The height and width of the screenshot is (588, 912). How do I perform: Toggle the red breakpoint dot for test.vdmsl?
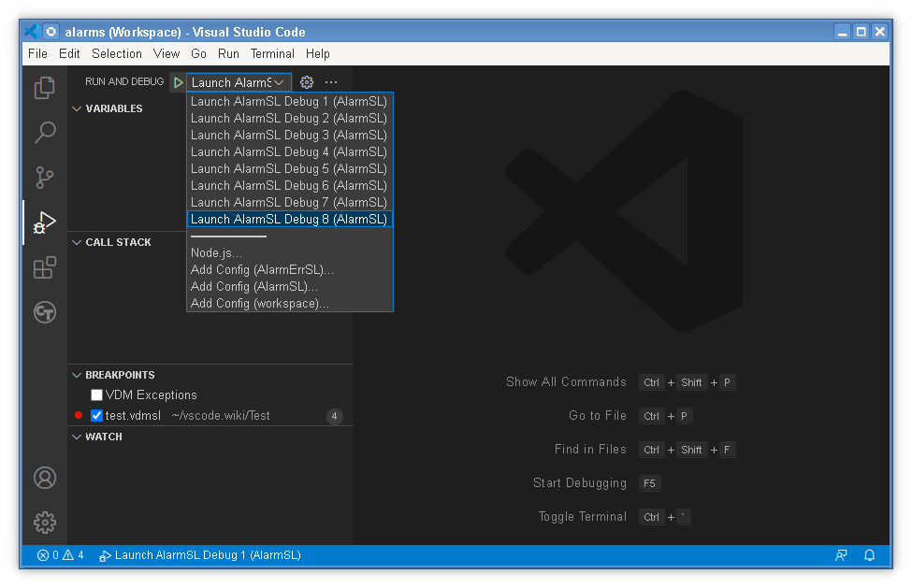tap(79, 415)
